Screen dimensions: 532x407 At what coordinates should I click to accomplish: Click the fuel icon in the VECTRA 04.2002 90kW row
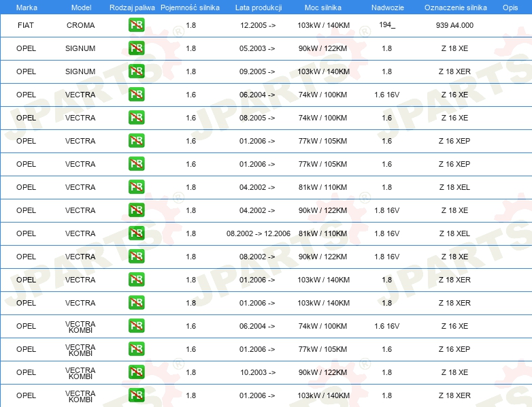coord(136,210)
